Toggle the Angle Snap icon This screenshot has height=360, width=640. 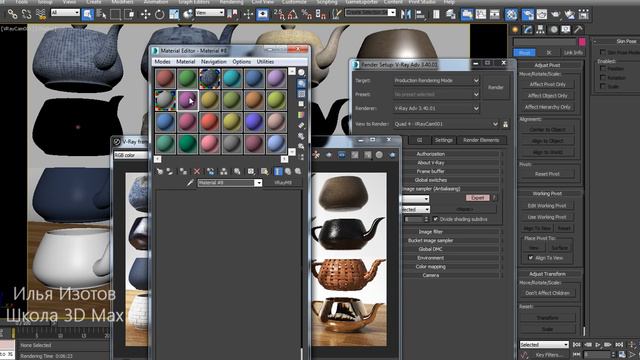293,15
